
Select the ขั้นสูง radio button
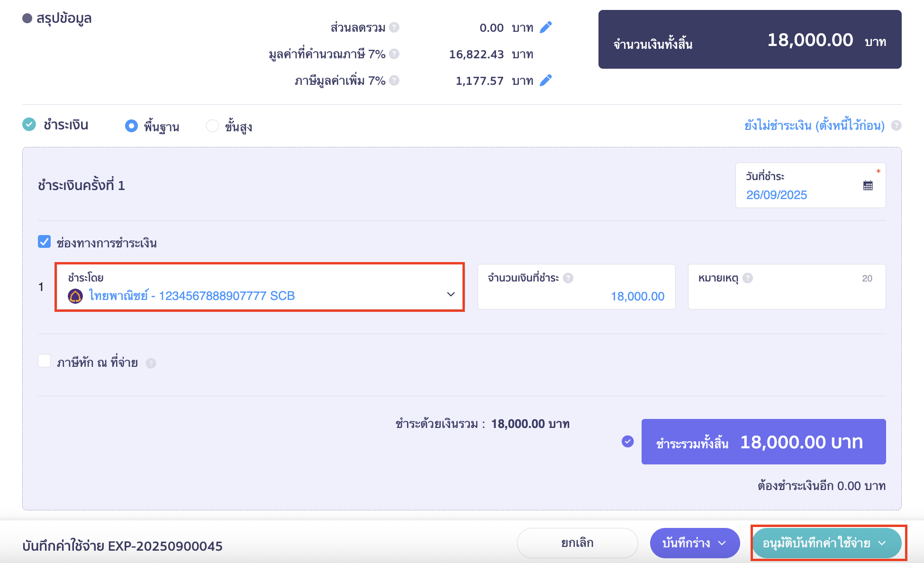212,126
